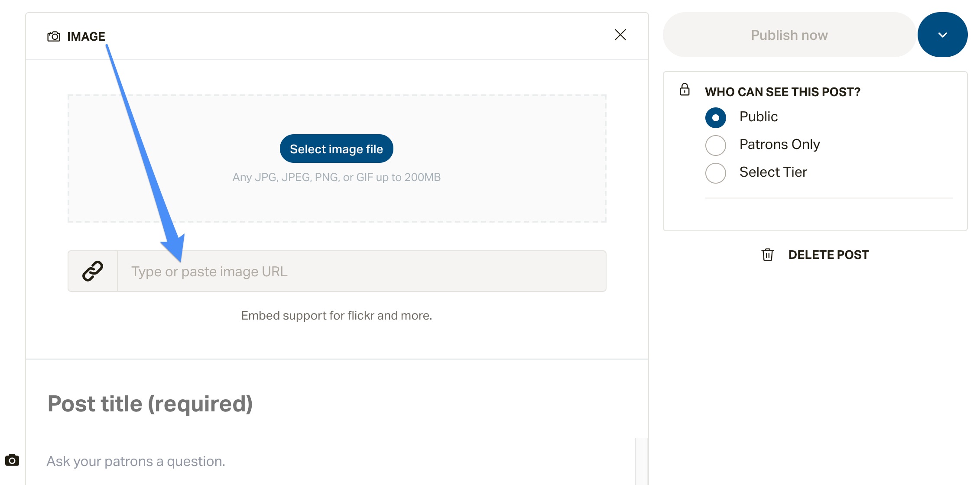Choose the Select Tier radio option

[x=716, y=173]
